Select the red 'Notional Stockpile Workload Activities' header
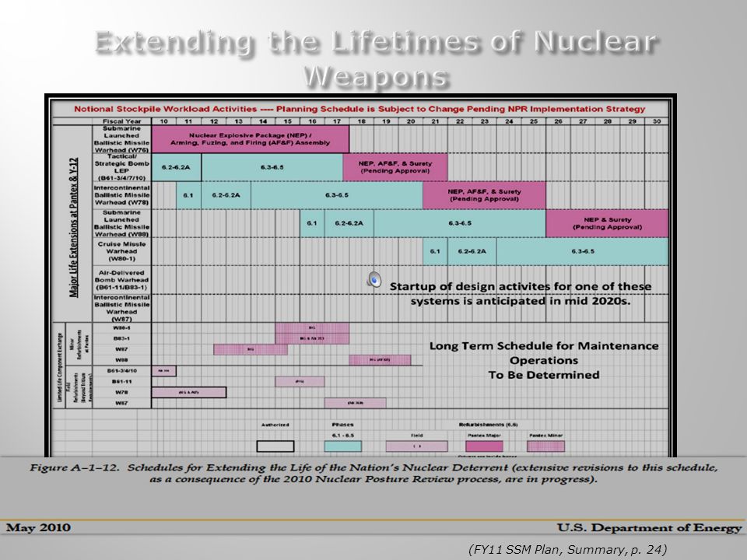 359,109
